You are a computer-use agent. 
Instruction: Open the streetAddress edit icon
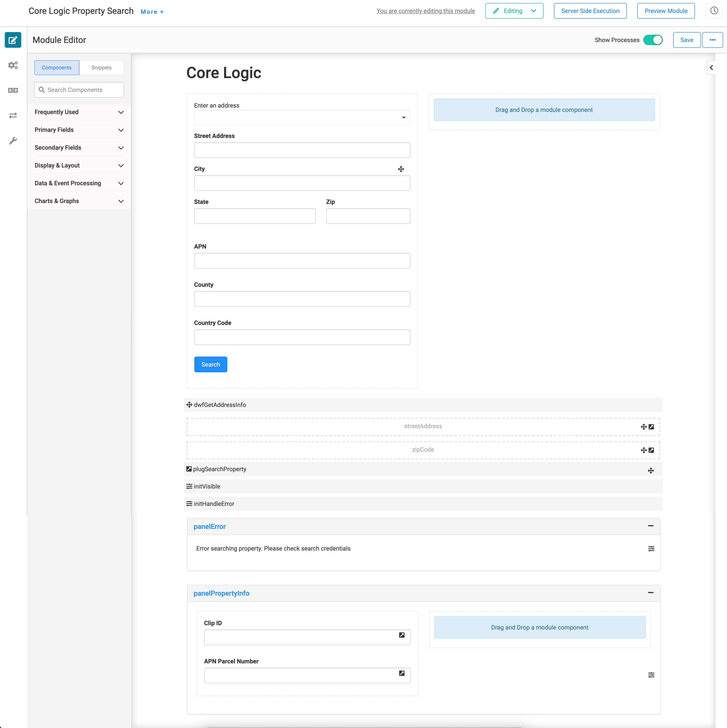651,427
